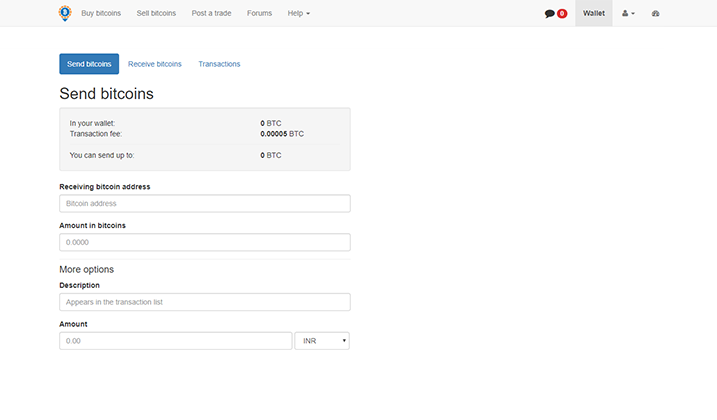Switch to Receive bitcoins tab

tap(155, 64)
